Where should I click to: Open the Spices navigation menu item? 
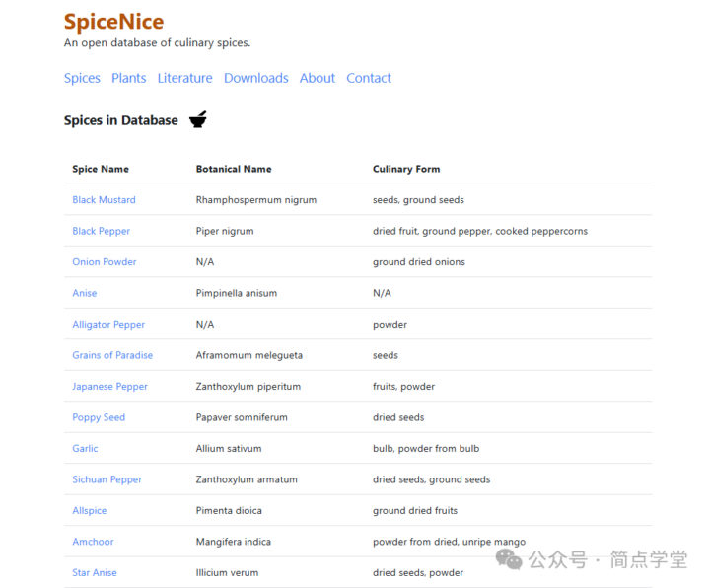(x=82, y=78)
